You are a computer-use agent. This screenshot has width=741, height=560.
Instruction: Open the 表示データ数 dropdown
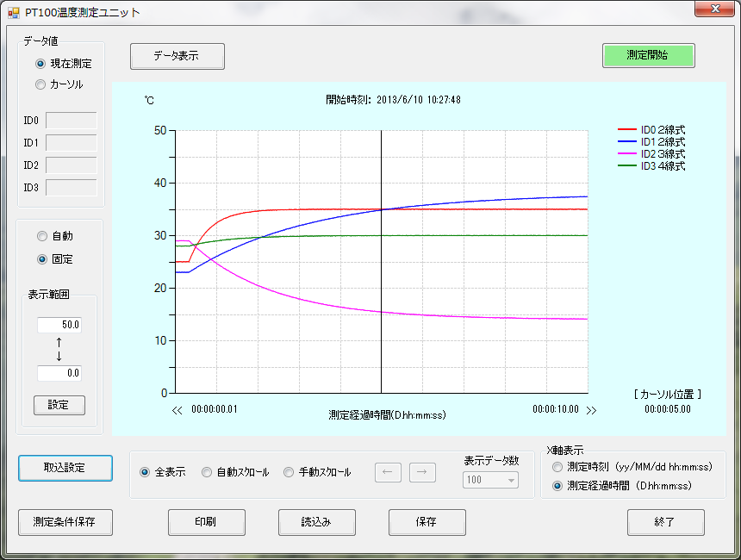point(491,480)
